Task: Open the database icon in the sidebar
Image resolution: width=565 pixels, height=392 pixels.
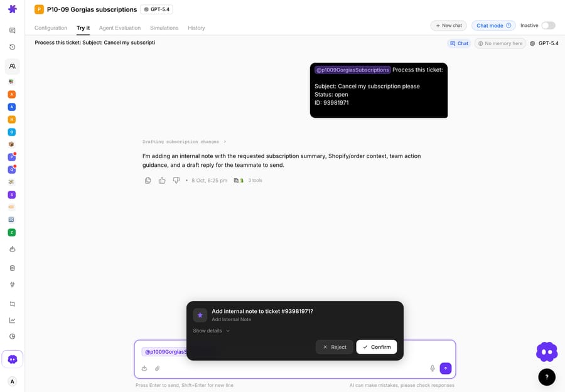Action: (x=13, y=268)
